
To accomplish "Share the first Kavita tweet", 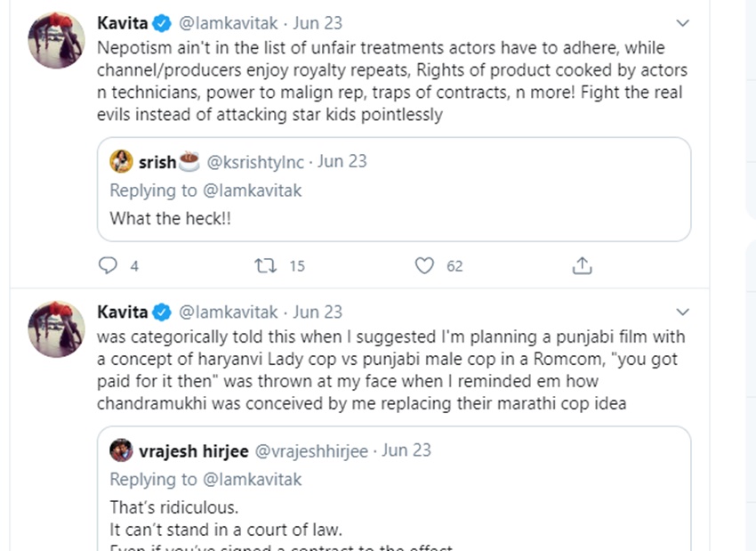I will point(583,265).
